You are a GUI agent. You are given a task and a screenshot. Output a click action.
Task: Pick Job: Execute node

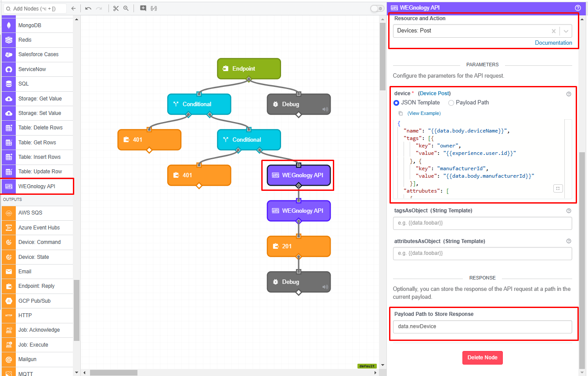click(x=37, y=345)
